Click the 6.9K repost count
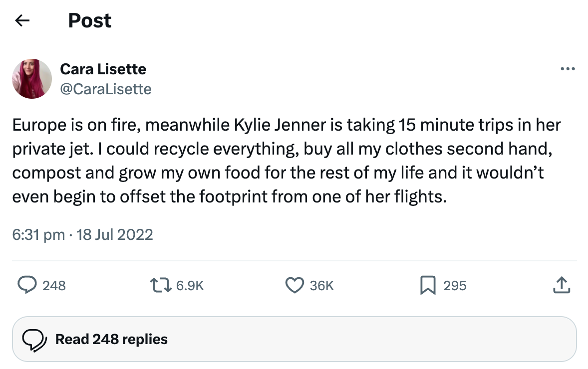Viewport: 588px width, 369px height. [x=190, y=286]
